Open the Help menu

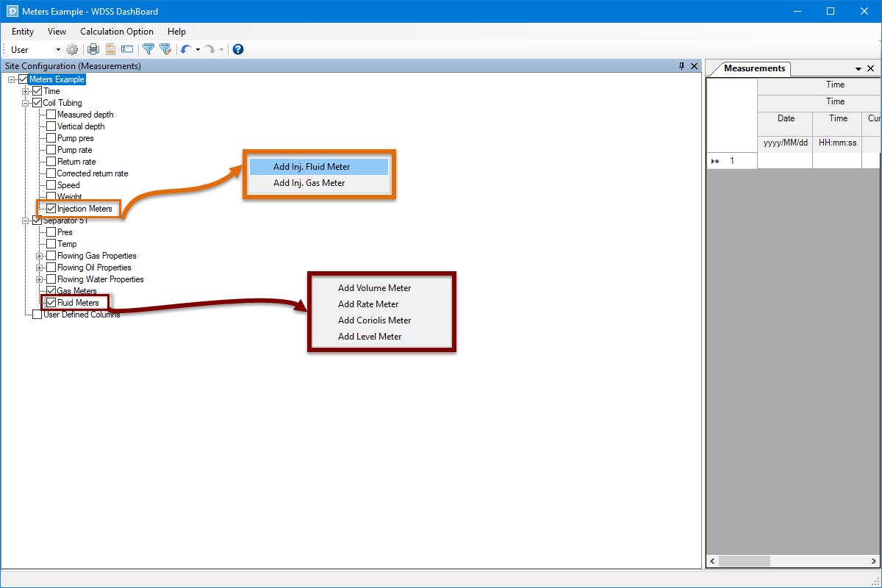176,32
